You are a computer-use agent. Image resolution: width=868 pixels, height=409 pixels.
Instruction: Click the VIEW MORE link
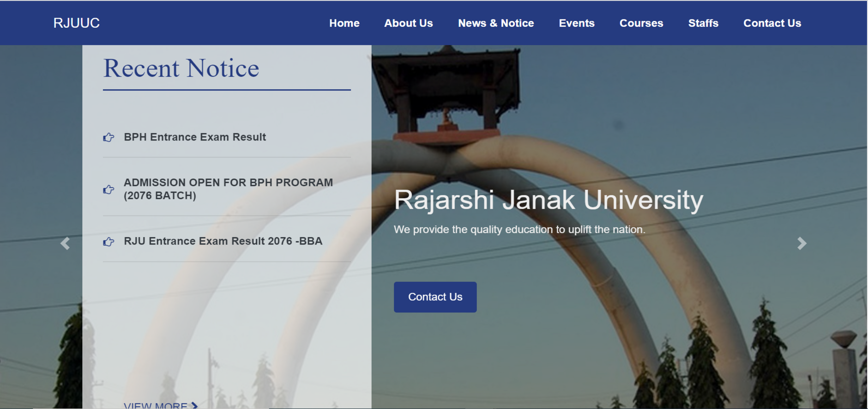(x=156, y=405)
